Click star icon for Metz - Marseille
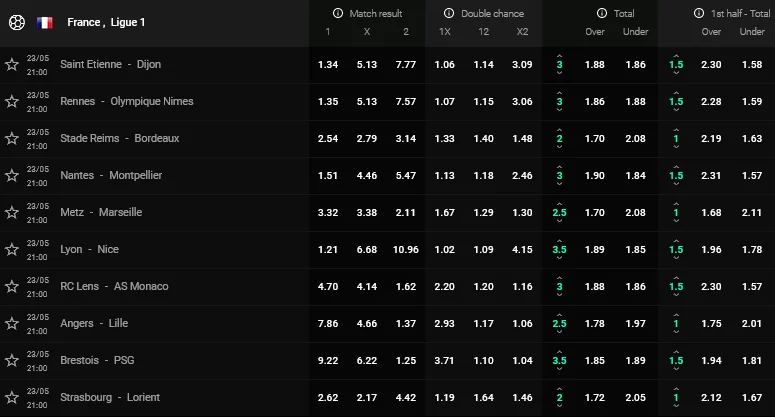 click(x=12, y=212)
